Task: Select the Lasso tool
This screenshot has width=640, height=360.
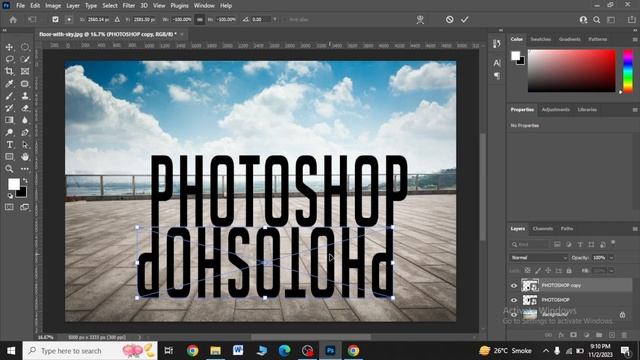Action: 9,60
